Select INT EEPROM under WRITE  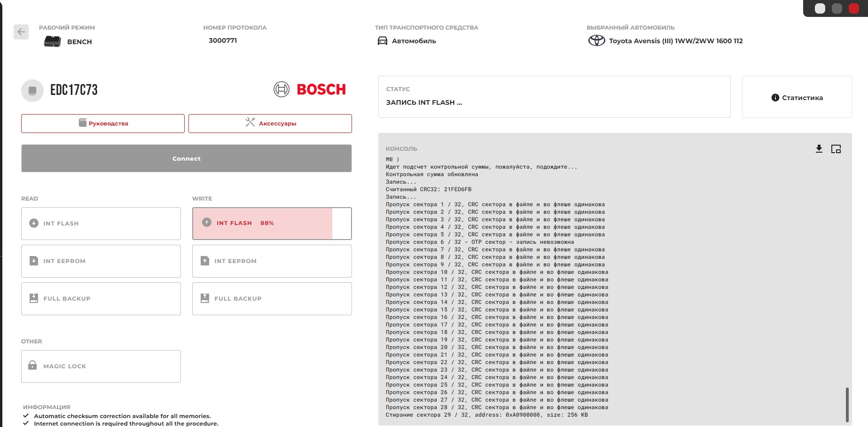272,261
